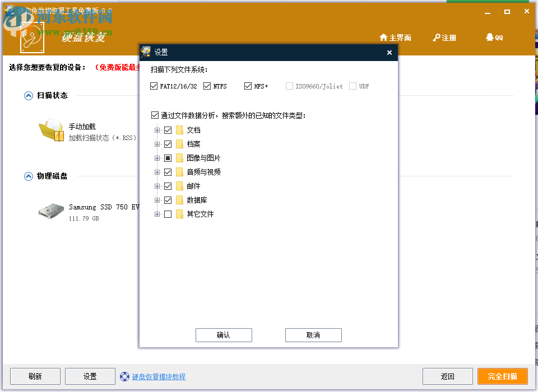Click the 刷新 refresh button
Image resolution: width=538 pixels, height=392 pixels.
pos(35,376)
